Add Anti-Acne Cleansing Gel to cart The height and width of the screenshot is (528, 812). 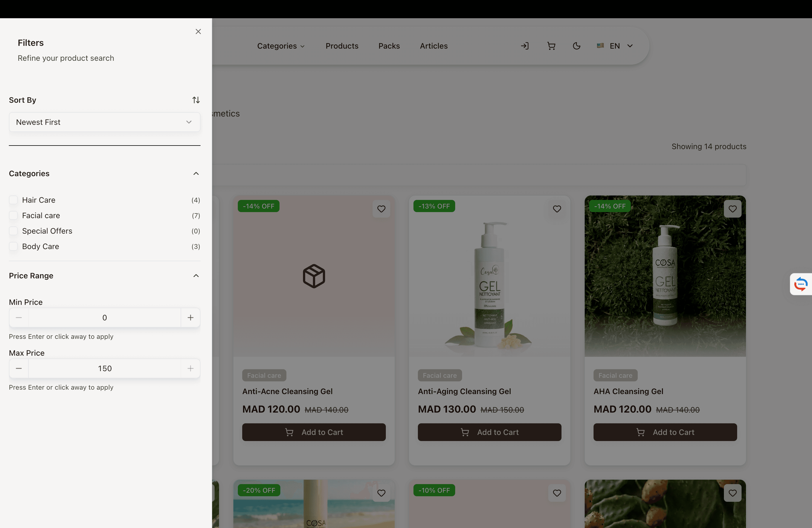click(314, 432)
